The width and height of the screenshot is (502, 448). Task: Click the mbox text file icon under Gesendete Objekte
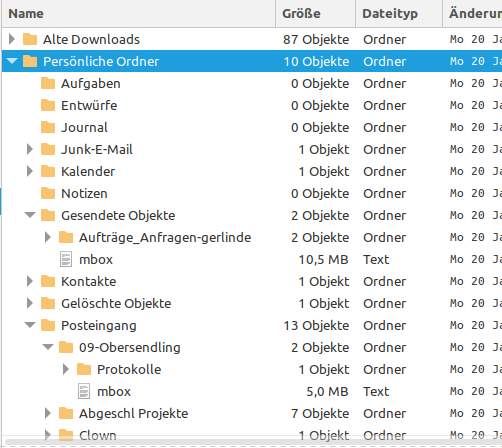click(x=66, y=259)
